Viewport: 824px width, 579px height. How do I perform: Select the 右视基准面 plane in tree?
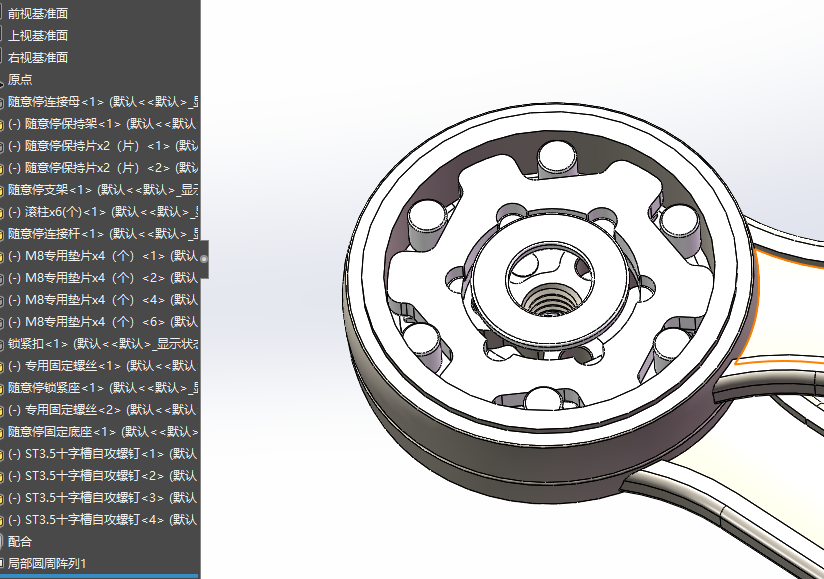pos(38,58)
